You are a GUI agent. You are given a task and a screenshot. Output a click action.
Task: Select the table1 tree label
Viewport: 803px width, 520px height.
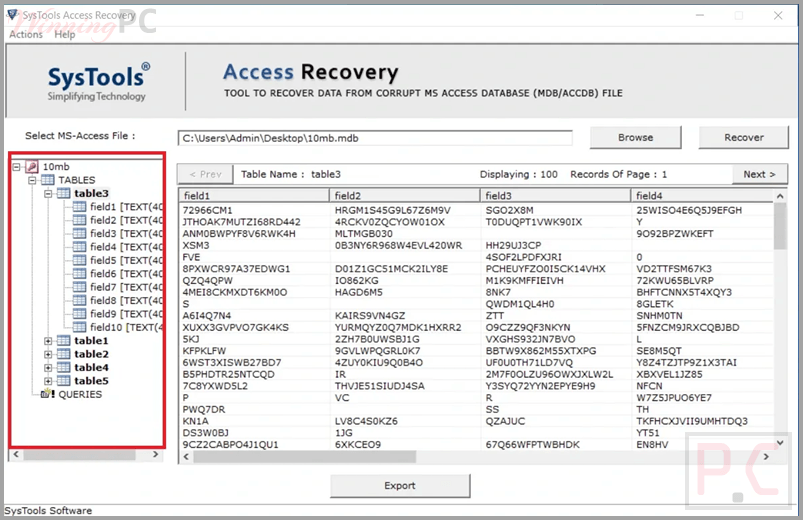pos(91,341)
